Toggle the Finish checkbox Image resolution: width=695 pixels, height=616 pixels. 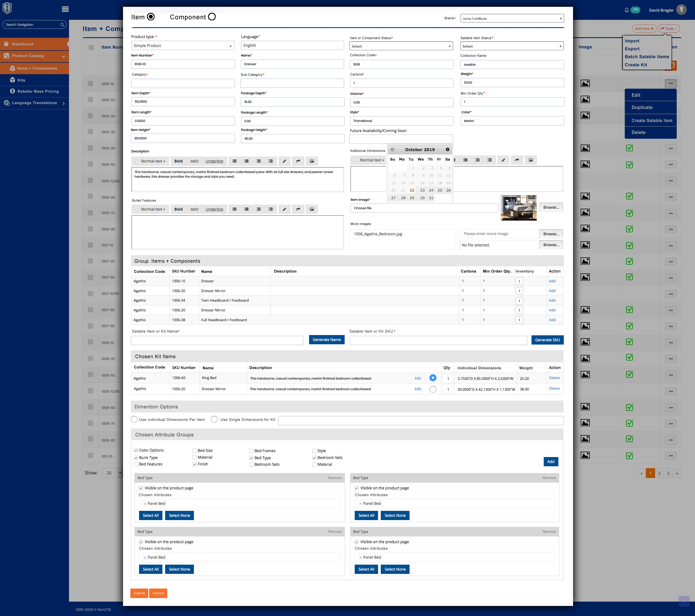click(194, 464)
